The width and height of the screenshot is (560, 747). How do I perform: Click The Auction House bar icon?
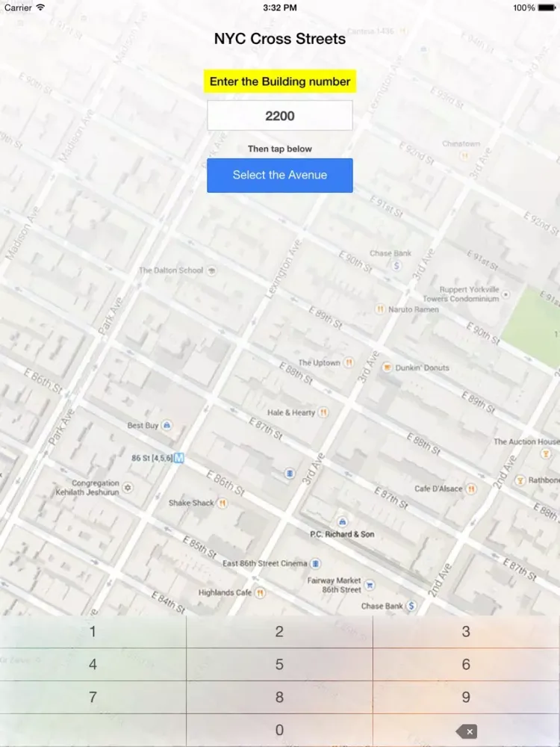[x=547, y=453]
